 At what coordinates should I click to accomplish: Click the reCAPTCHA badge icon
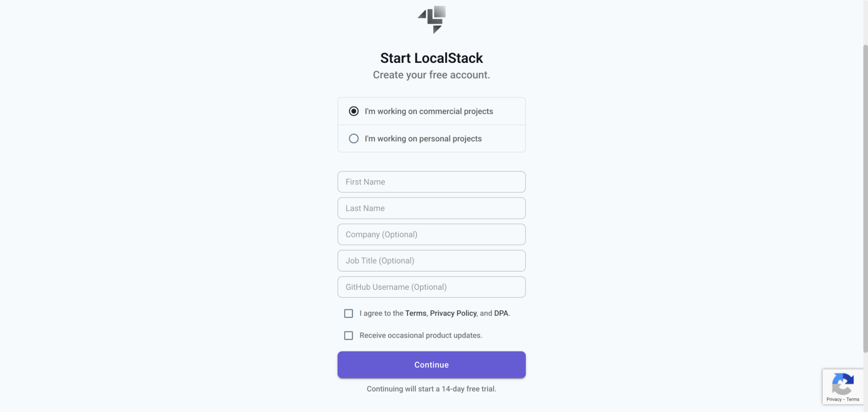pos(843,384)
